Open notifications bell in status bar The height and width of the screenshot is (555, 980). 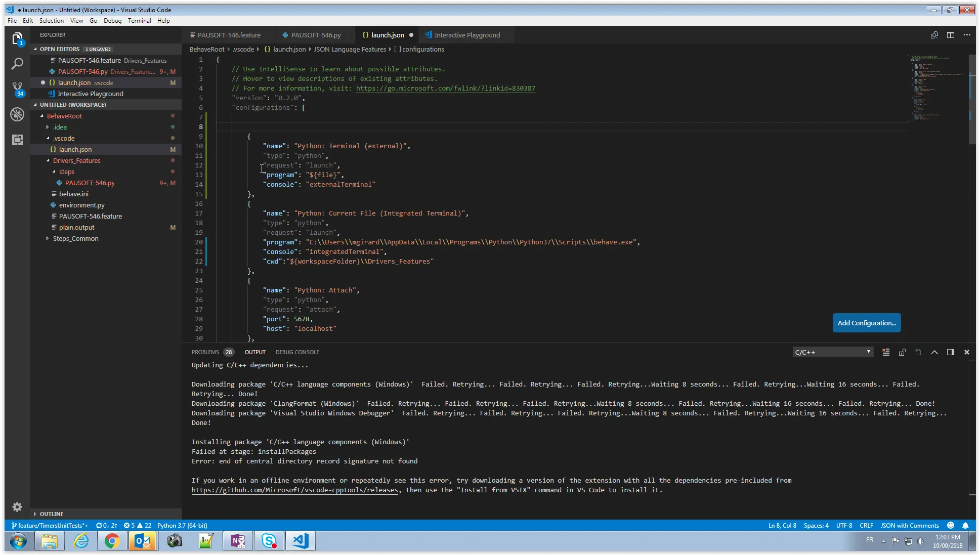[x=965, y=525]
